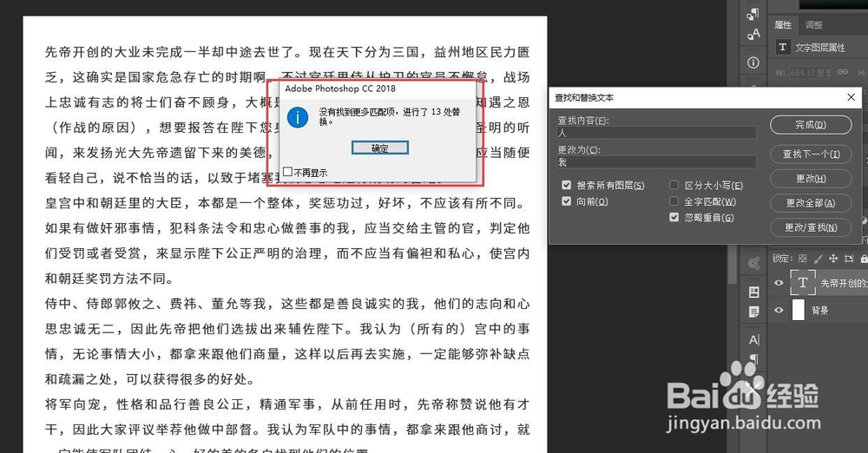Check 不再显示 in the alert dialog
The height and width of the screenshot is (453, 868).
288,172
